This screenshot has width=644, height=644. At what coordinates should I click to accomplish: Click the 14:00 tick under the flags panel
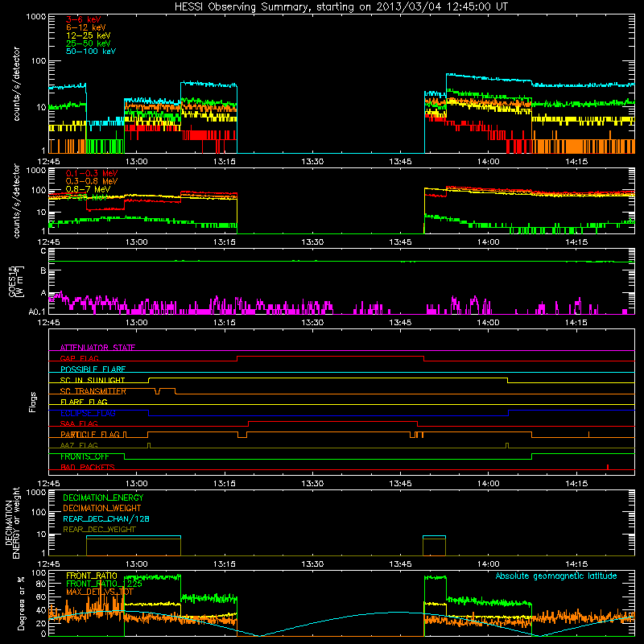pyautogui.click(x=488, y=484)
